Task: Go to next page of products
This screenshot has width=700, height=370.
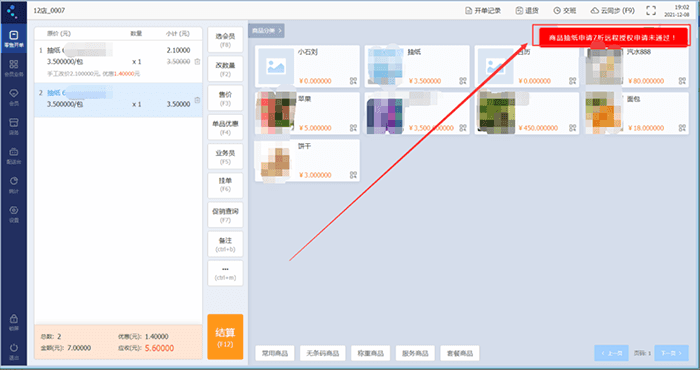Action: click(671, 353)
